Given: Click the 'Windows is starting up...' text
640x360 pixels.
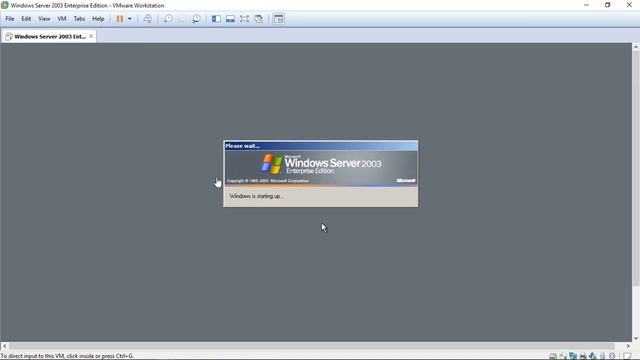Looking at the screenshot, I should pos(256,196).
